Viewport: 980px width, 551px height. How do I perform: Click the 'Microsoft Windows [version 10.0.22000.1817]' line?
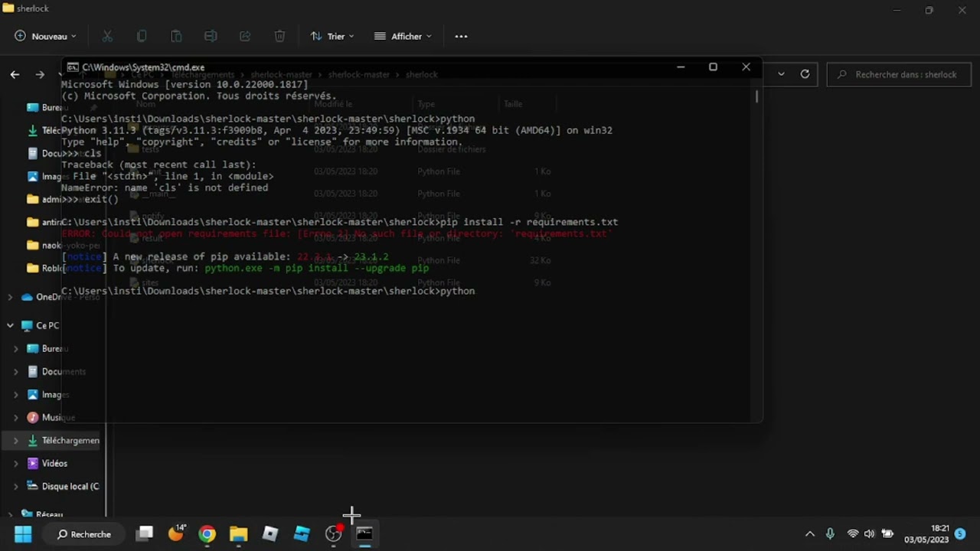tap(185, 84)
